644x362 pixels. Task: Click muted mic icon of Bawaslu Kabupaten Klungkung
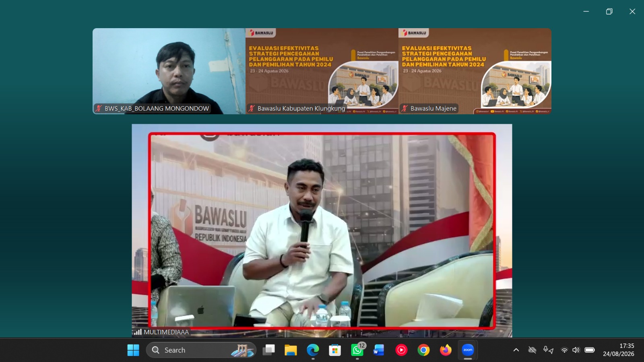(252, 108)
